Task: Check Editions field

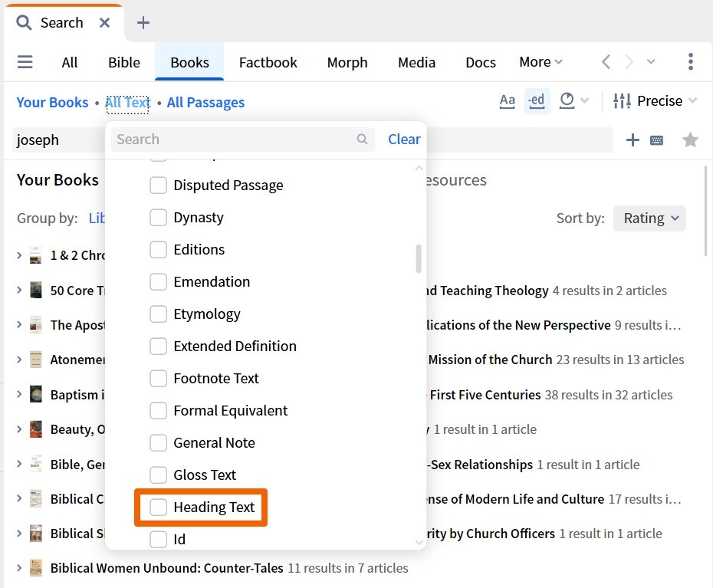Action: tap(158, 250)
